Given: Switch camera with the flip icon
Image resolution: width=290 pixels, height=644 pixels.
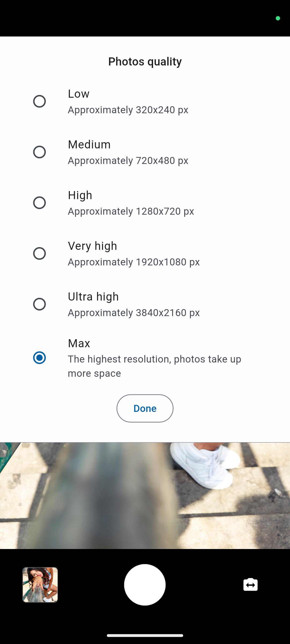Looking at the screenshot, I should (x=250, y=585).
